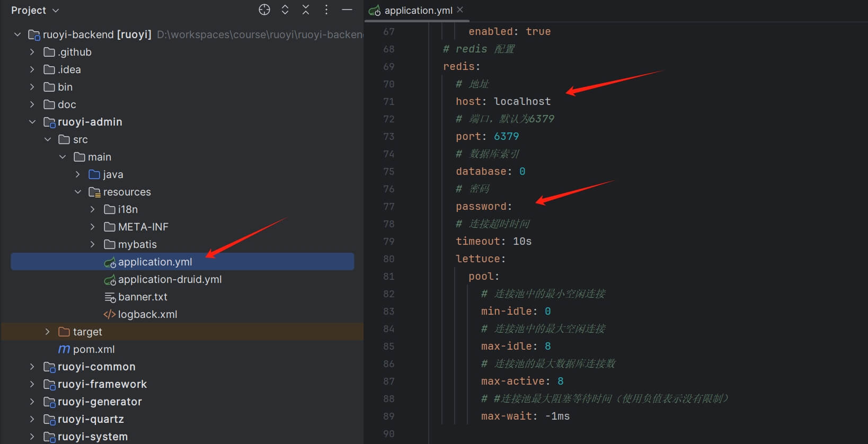Image resolution: width=868 pixels, height=444 pixels.
Task: Collapse the src folder
Action: point(48,139)
